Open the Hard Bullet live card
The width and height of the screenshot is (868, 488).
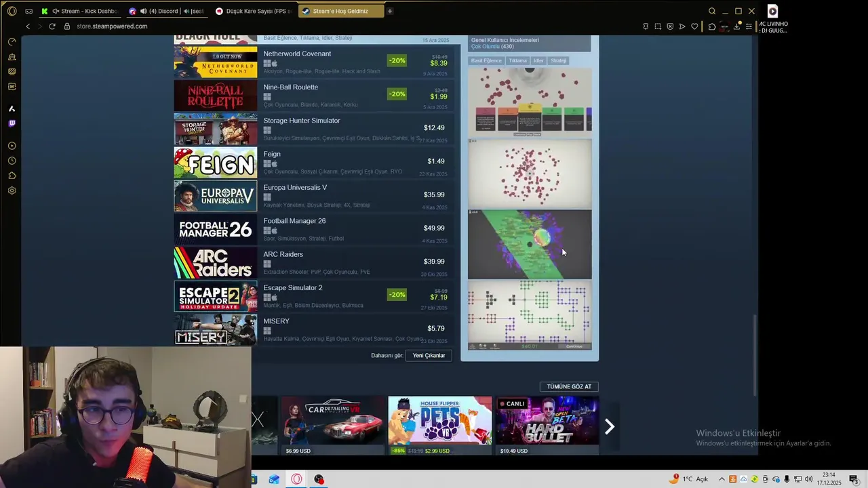547,426
